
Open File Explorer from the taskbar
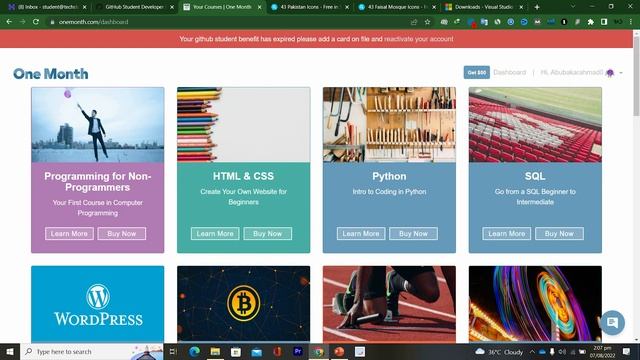pyautogui.click(x=215, y=351)
